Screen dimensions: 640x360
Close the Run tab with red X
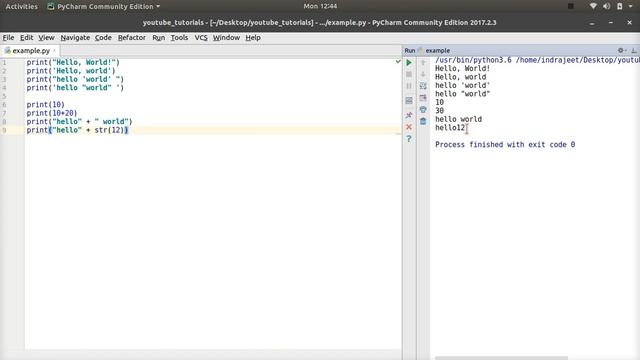click(x=409, y=127)
